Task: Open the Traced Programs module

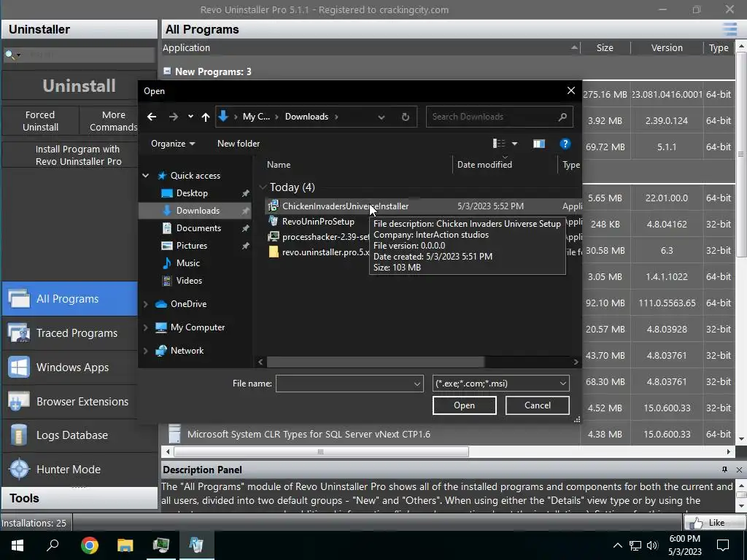Action: tap(70, 332)
